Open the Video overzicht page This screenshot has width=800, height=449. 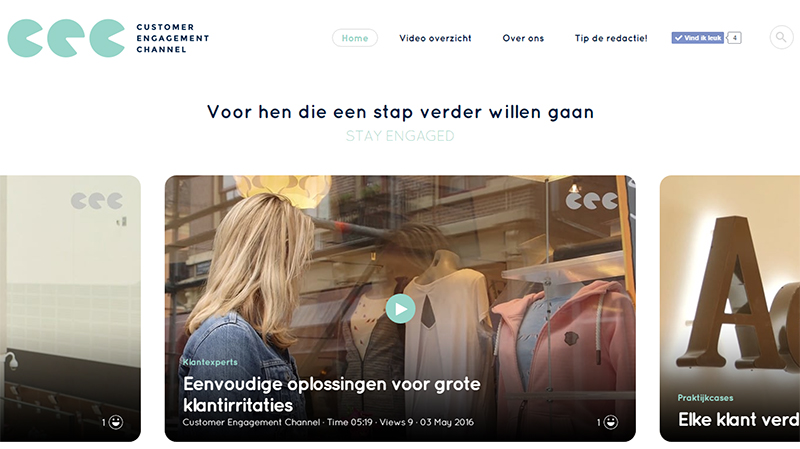tap(435, 38)
